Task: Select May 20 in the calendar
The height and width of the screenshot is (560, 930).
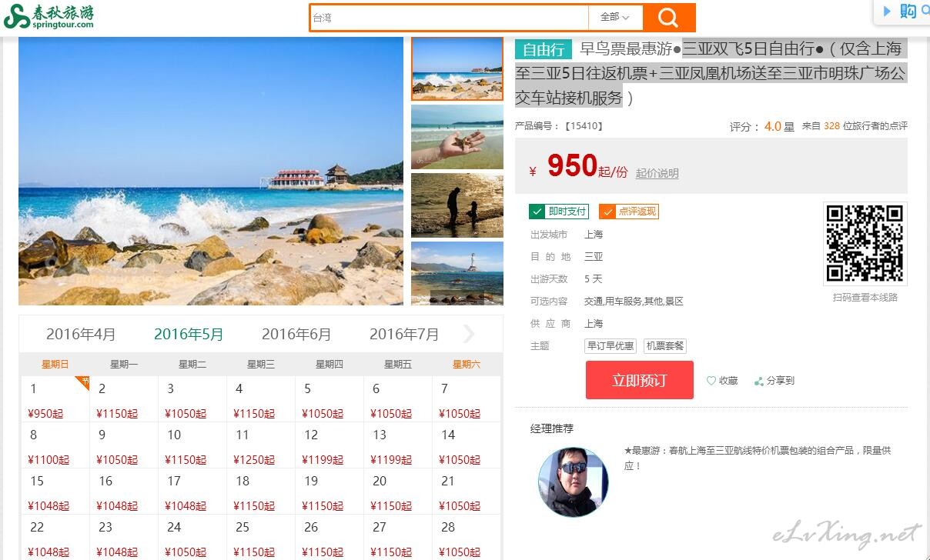Action: (x=398, y=492)
